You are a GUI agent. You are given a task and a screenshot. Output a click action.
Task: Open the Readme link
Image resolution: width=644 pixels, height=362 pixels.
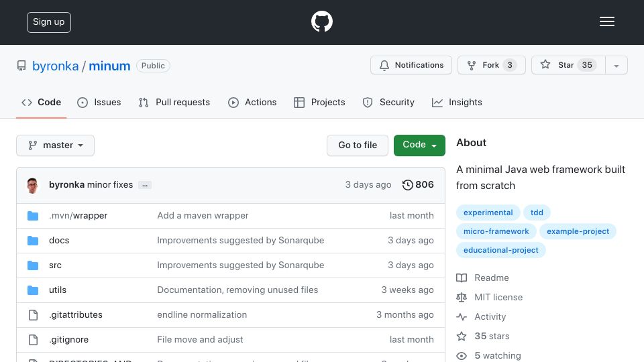(x=492, y=278)
